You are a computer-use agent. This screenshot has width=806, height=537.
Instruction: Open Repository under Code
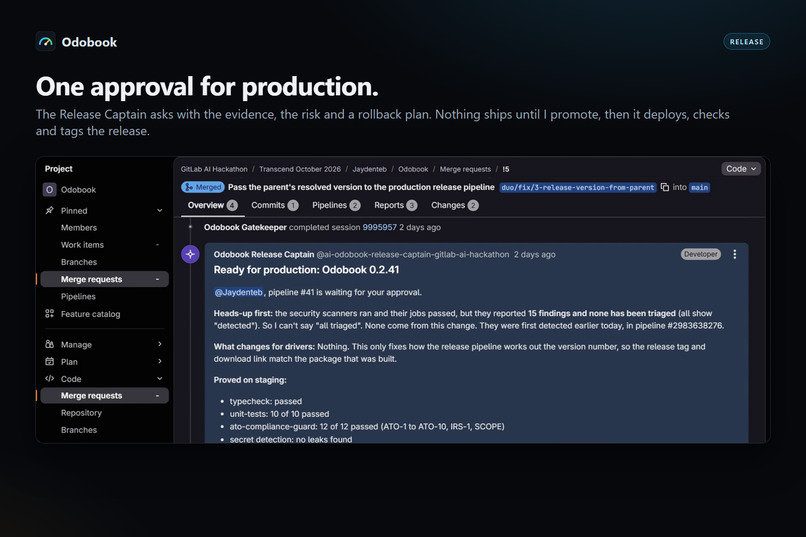(x=81, y=413)
